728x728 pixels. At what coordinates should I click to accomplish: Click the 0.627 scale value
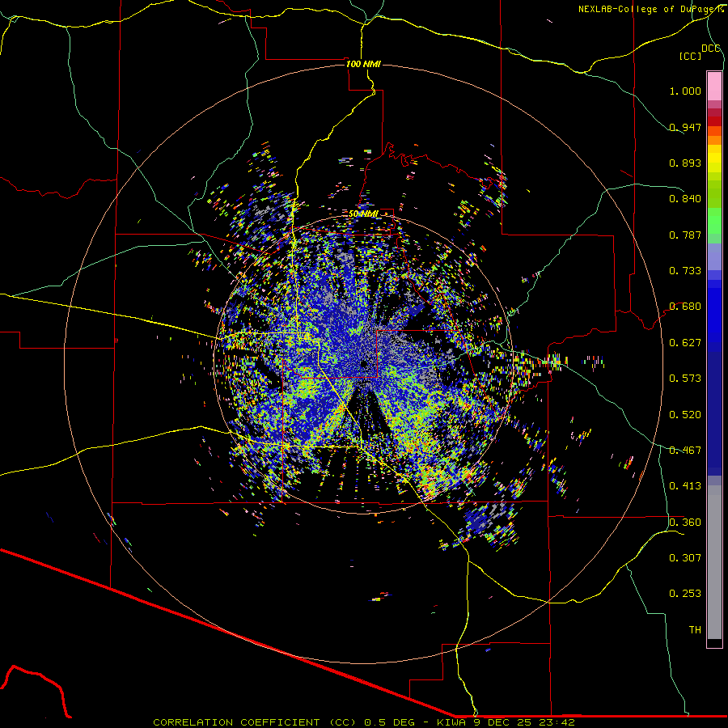(685, 342)
